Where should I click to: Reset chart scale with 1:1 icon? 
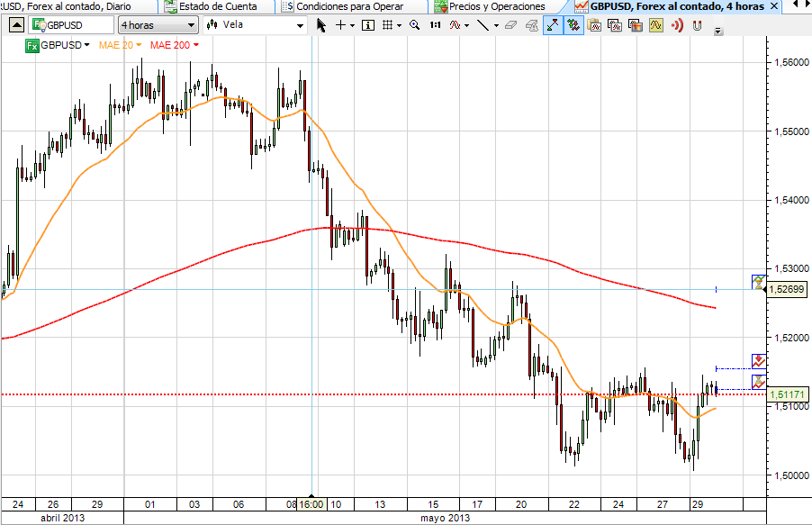pyautogui.click(x=435, y=25)
